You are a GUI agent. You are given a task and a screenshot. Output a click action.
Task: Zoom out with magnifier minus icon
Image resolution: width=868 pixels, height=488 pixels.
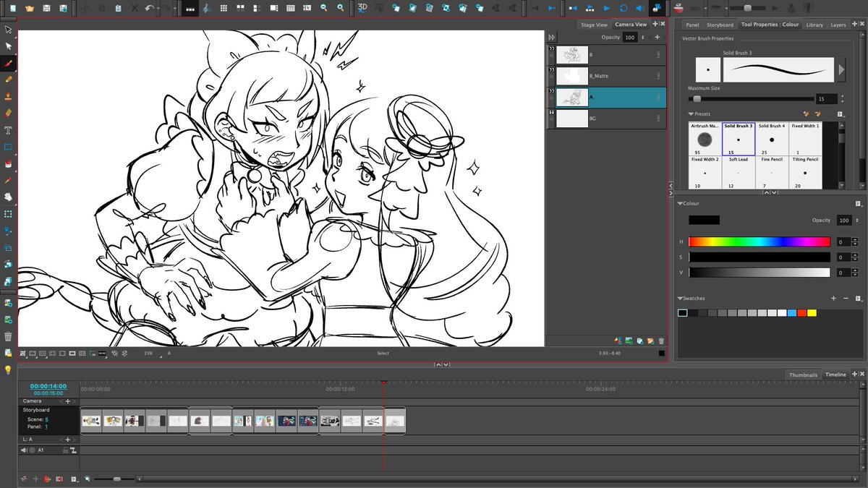pos(323,8)
